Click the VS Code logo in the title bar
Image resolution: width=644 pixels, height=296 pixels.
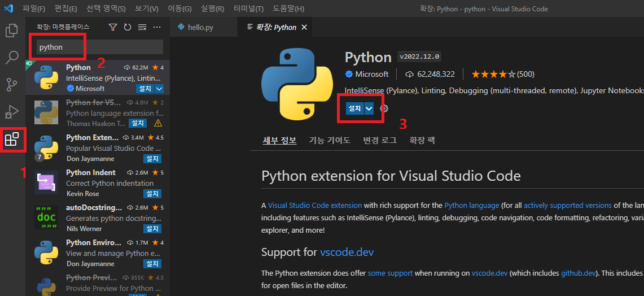(x=8, y=8)
